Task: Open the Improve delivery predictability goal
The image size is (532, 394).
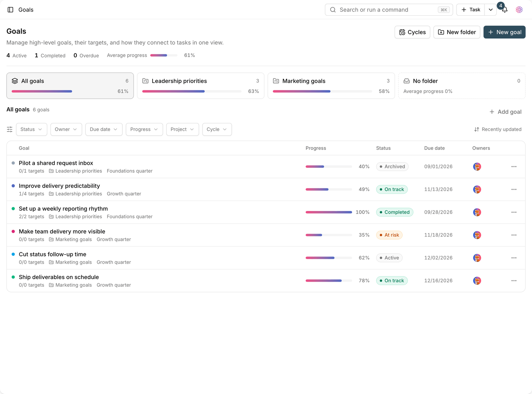Action: [x=59, y=186]
